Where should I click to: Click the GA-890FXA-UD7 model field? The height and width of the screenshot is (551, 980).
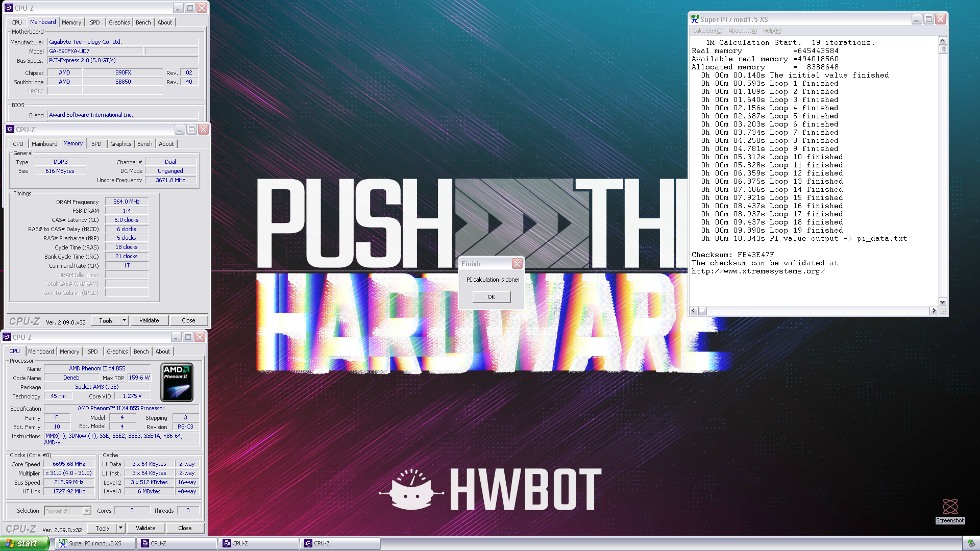coord(95,51)
